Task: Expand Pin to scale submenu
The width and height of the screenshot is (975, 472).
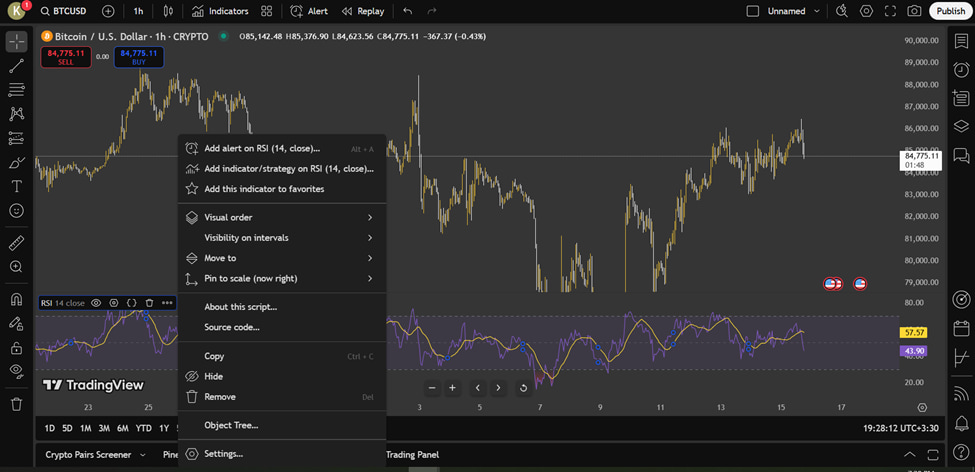Action: click(282, 278)
